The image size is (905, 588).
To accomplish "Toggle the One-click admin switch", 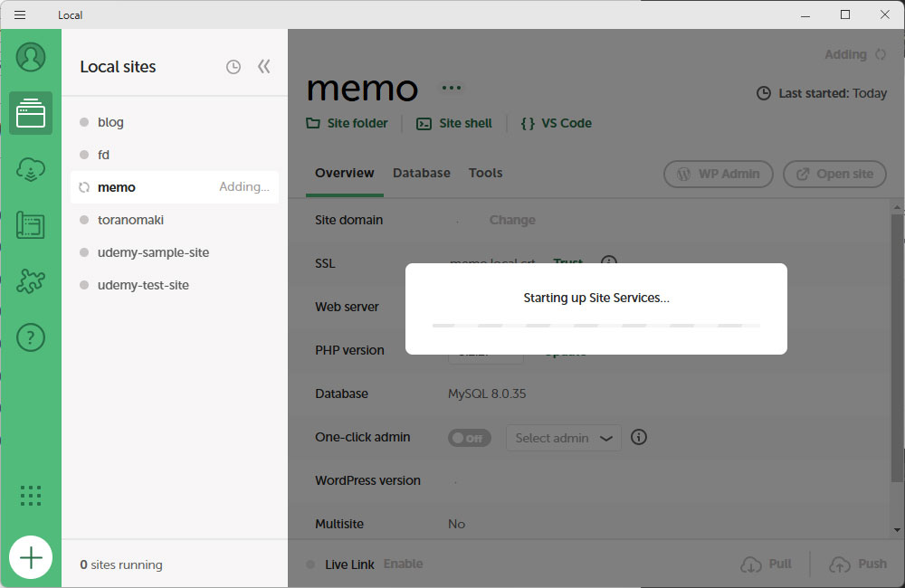I will coord(469,438).
